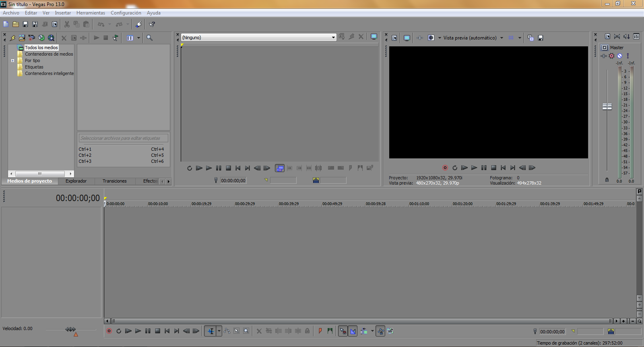Screen dimensions: 644x347
Task: Click the capture video camera icon
Action: click(32, 38)
